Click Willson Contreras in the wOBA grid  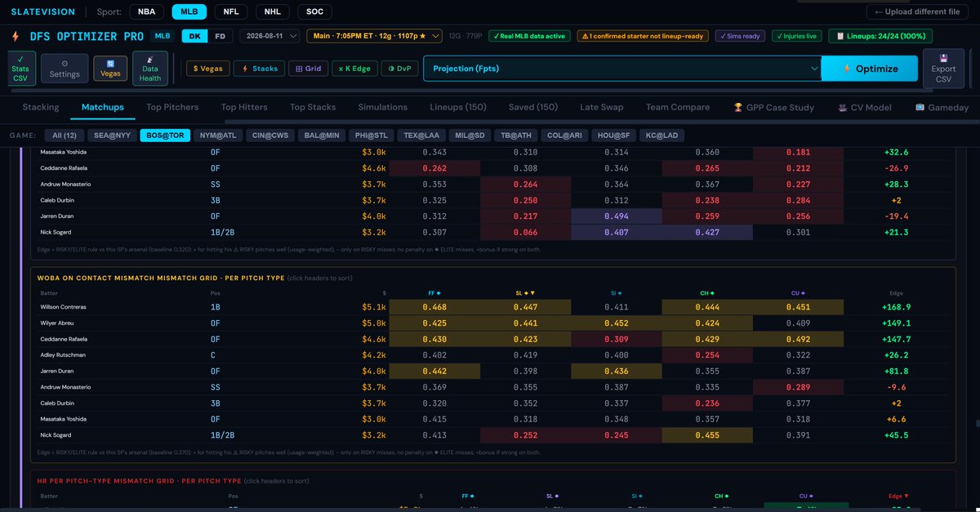click(64, 307)
